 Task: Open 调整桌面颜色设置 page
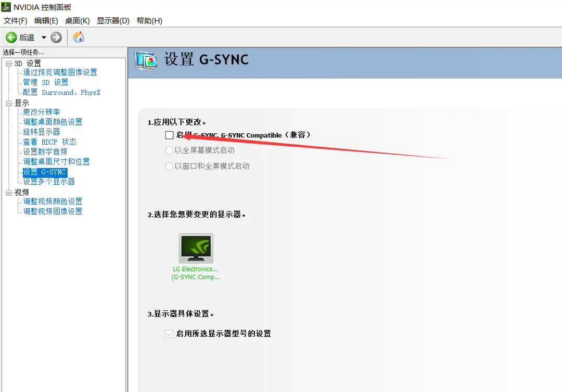tap(53, 122)
